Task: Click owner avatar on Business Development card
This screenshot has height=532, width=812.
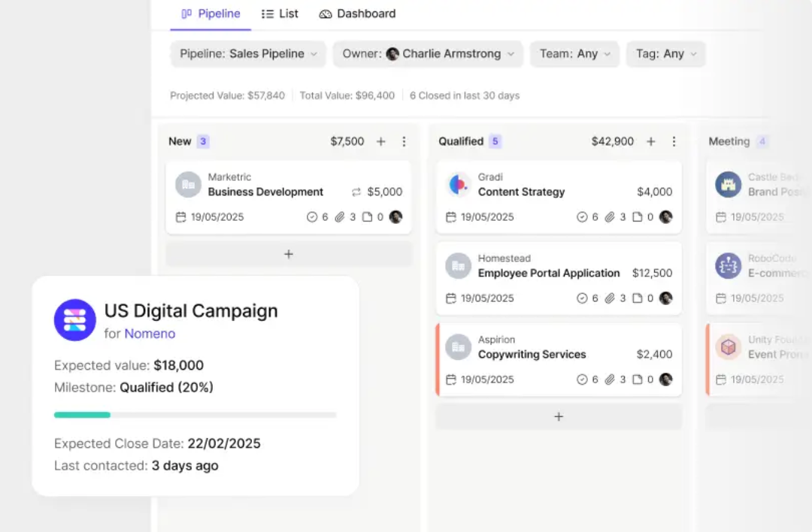Action: (x=395, y=217)
